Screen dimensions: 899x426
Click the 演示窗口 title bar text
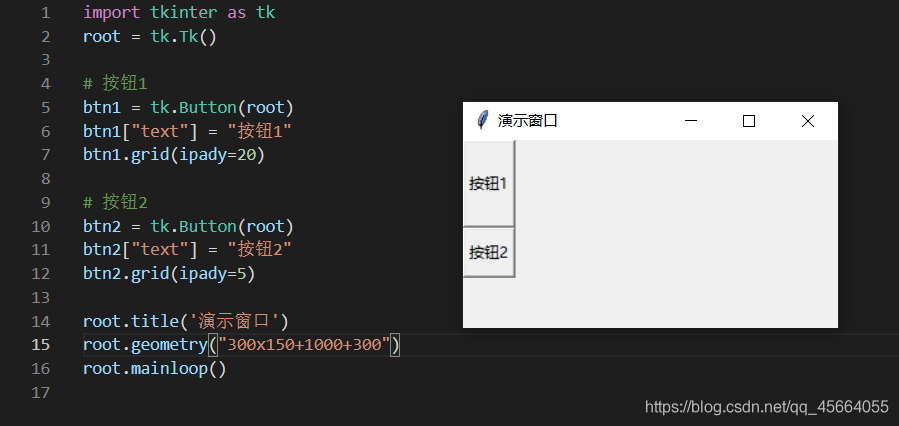pyautogui.click(x=527, y=121)
